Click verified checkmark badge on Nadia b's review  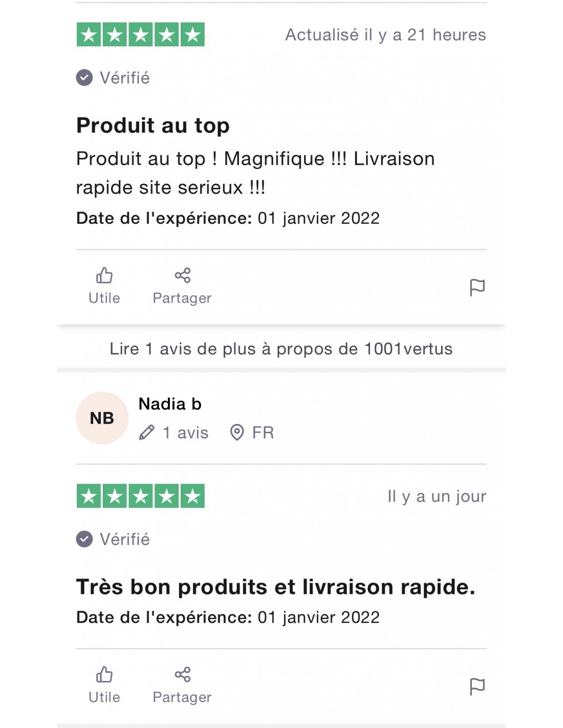(84, 539)
